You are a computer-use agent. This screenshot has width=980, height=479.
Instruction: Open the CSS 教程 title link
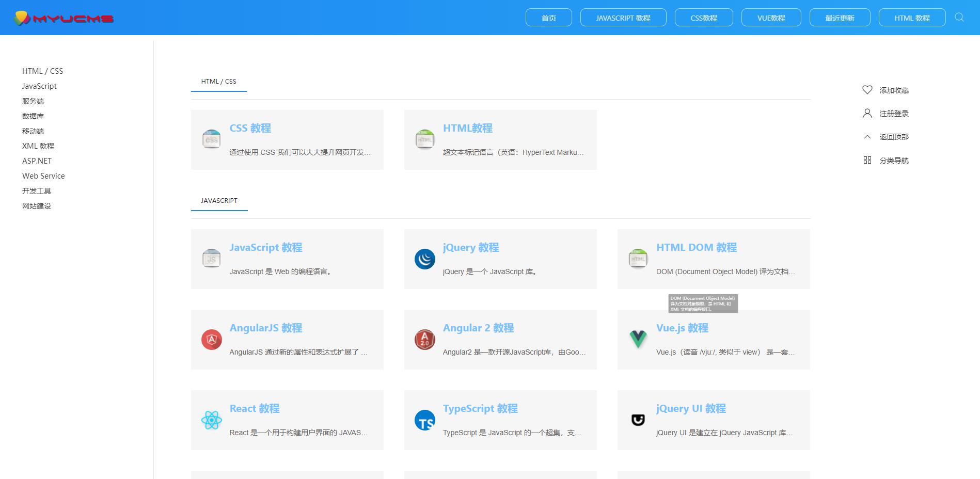pos(250,128)
